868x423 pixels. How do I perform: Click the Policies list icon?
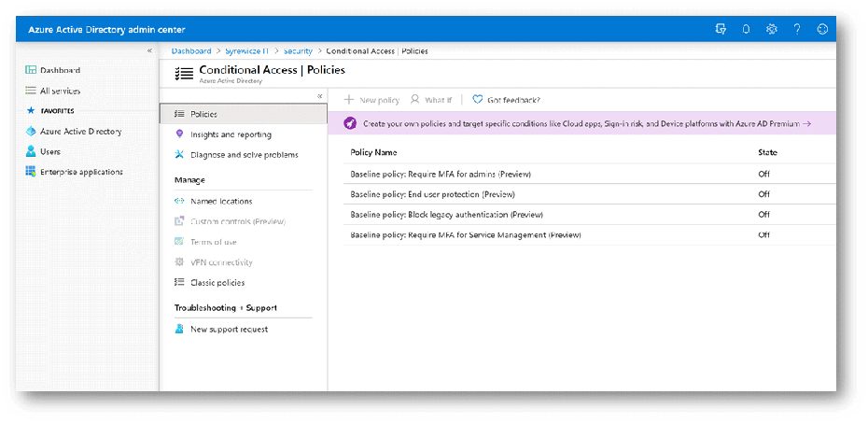point(179,114)
